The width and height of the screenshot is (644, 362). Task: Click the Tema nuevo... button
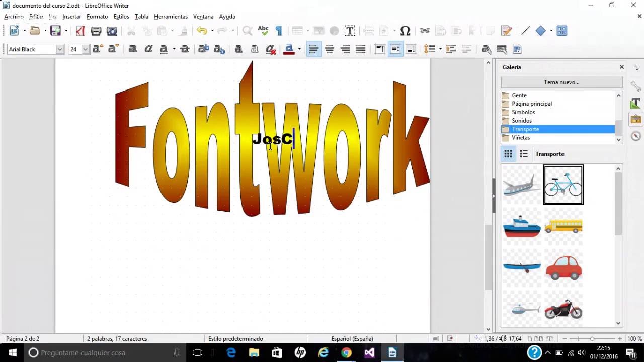pyautogui.click(x=561, y=82)
